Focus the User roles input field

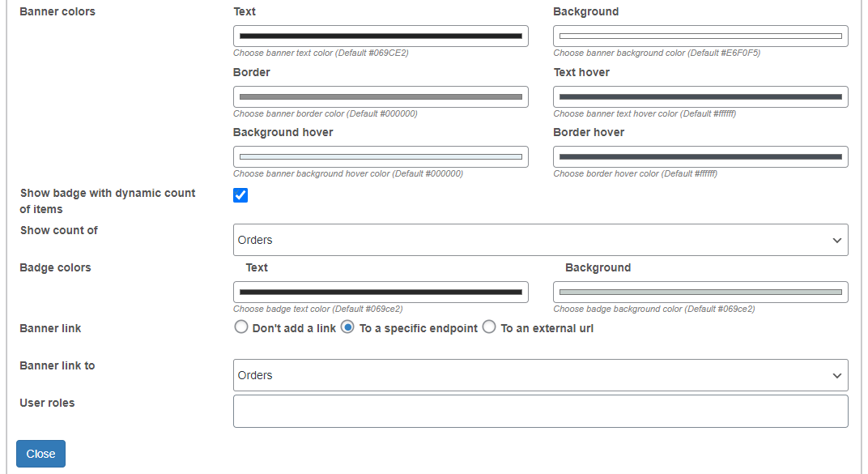click(540, 411)
